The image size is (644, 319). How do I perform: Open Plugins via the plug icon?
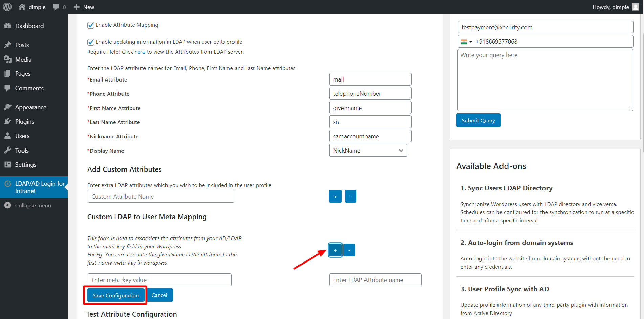(8, 121)
